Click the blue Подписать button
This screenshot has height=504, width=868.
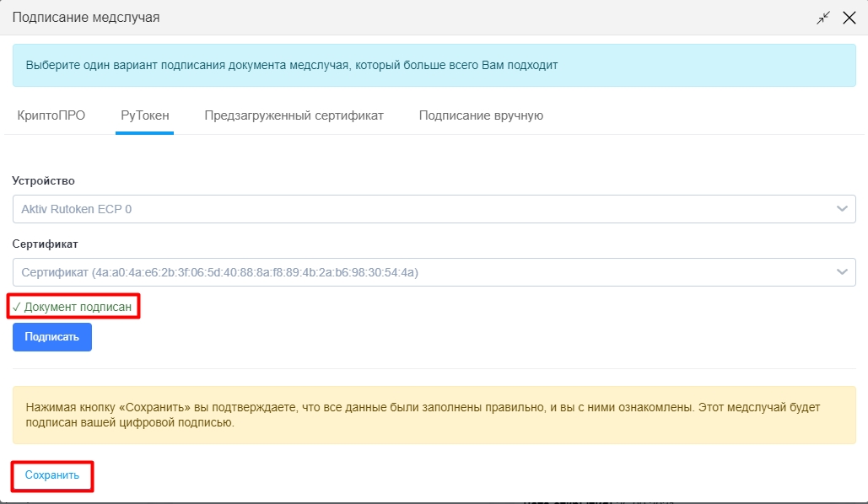(52, 337)
